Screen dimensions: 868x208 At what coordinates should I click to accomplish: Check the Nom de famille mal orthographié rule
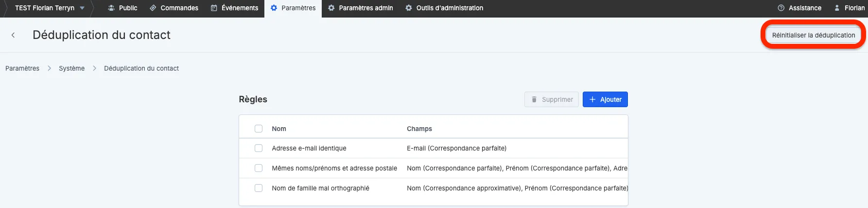[259, 188]
